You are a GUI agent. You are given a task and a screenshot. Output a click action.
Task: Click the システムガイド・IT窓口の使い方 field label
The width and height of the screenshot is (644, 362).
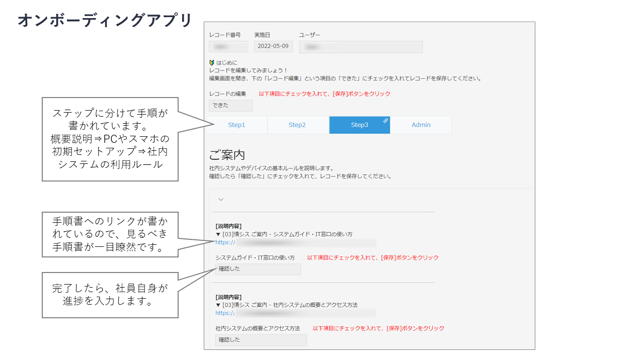click(255, 257)
